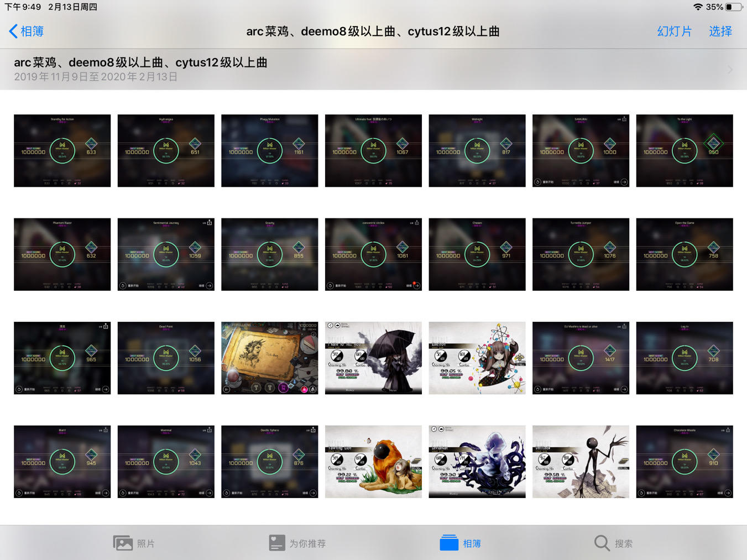Switch to 为你推荐 tab
This screenshot has height=560, width=747.
(297, 543)
